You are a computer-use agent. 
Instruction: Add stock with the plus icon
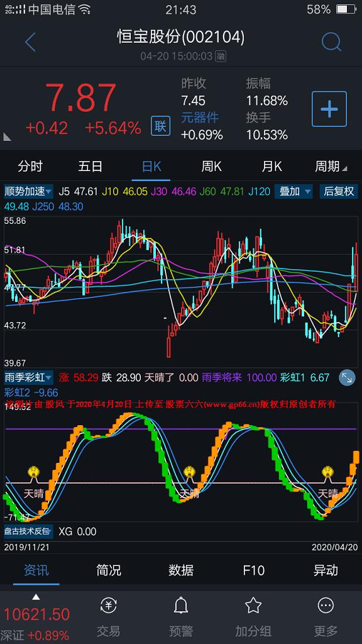(329, 109)
